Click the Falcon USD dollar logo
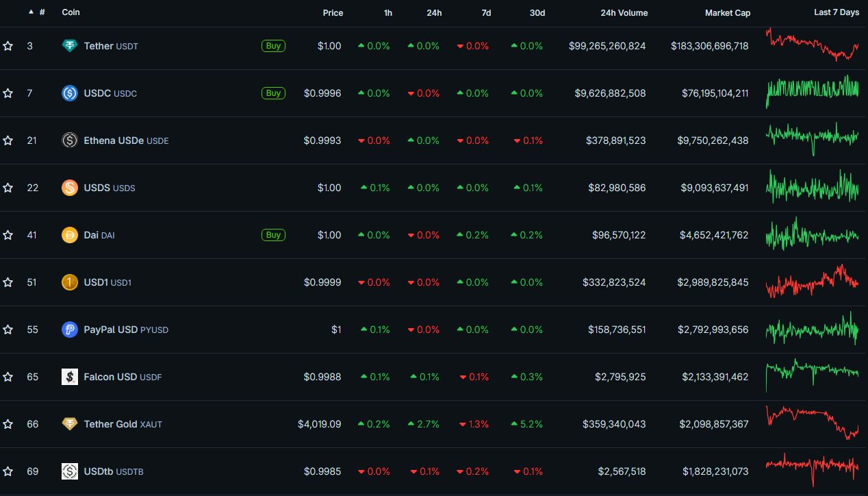868x496 pixels. coord(70,376)
